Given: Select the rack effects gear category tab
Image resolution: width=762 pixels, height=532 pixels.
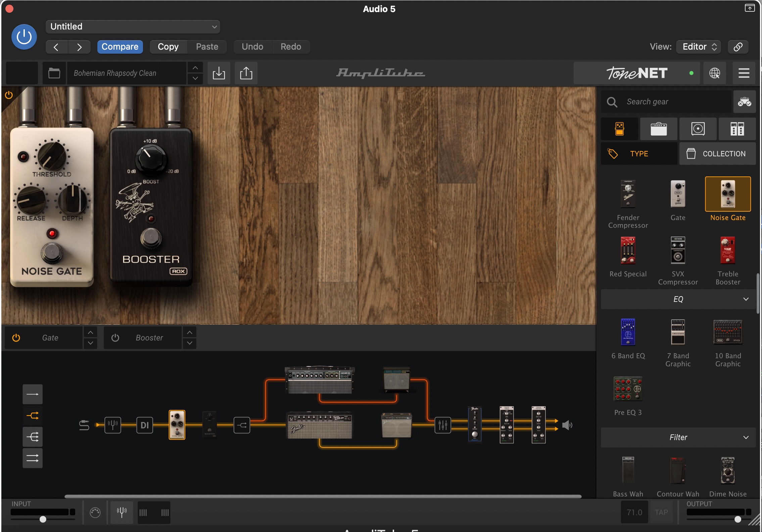Looking at the screenshot, I should coord(737,129).
